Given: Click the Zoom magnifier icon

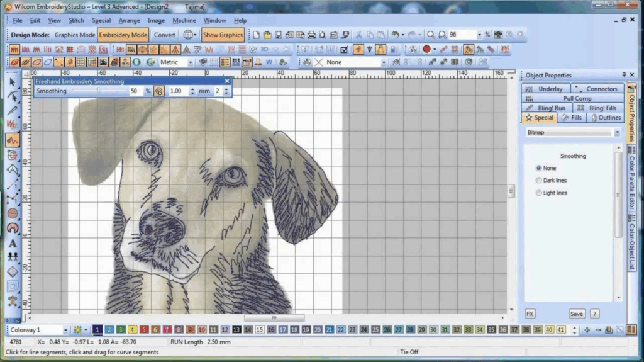Looking at the screenshot, I should (431, 35).
